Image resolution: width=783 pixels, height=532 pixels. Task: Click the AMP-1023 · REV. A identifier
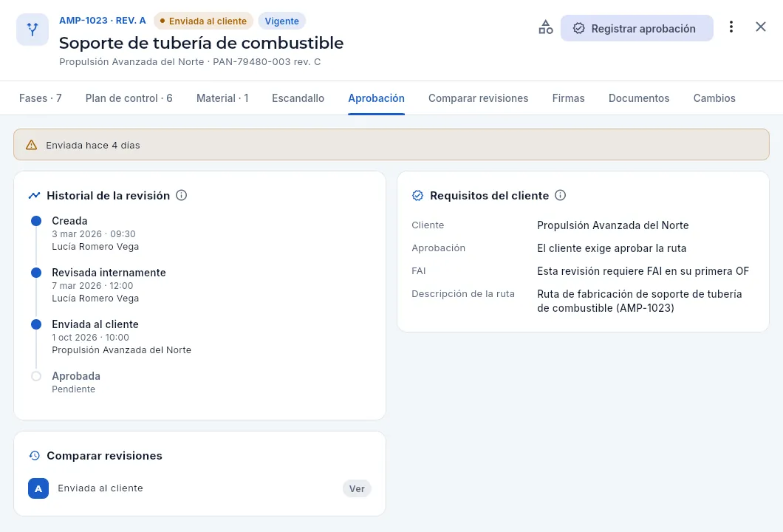point(103,21)
